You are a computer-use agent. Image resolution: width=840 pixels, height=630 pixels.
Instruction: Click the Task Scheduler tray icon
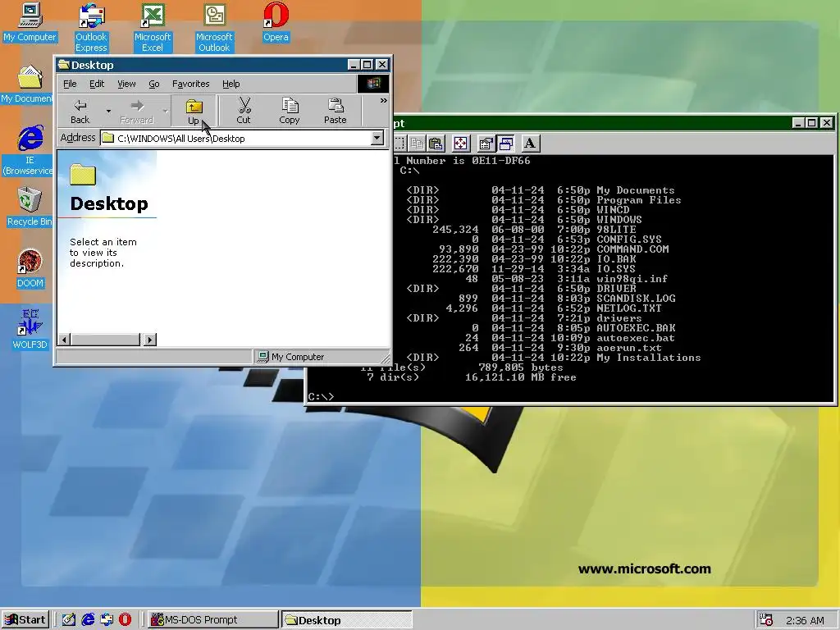point(767,620)
